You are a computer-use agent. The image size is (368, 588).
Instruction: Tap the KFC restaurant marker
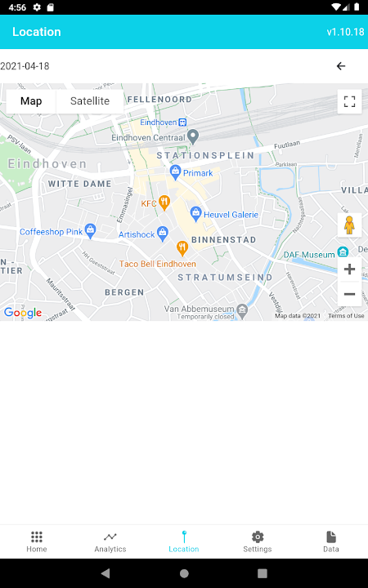click(164, 203)
